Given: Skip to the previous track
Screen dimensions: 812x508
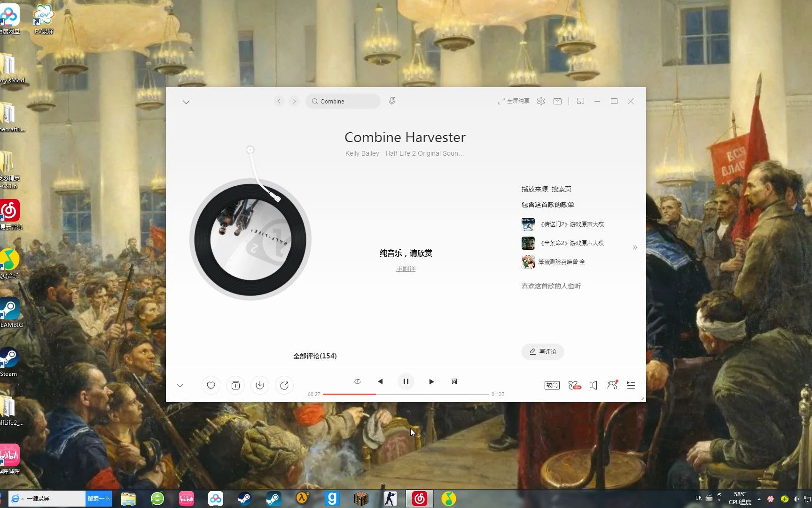Looking at the screenshot, I should pyautogui.click(x=380, y=381).
